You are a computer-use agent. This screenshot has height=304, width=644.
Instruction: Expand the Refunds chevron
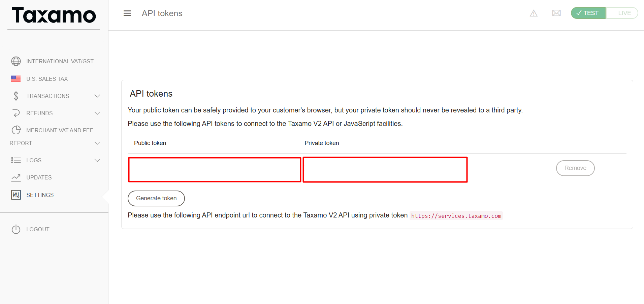tap(97, 113)
